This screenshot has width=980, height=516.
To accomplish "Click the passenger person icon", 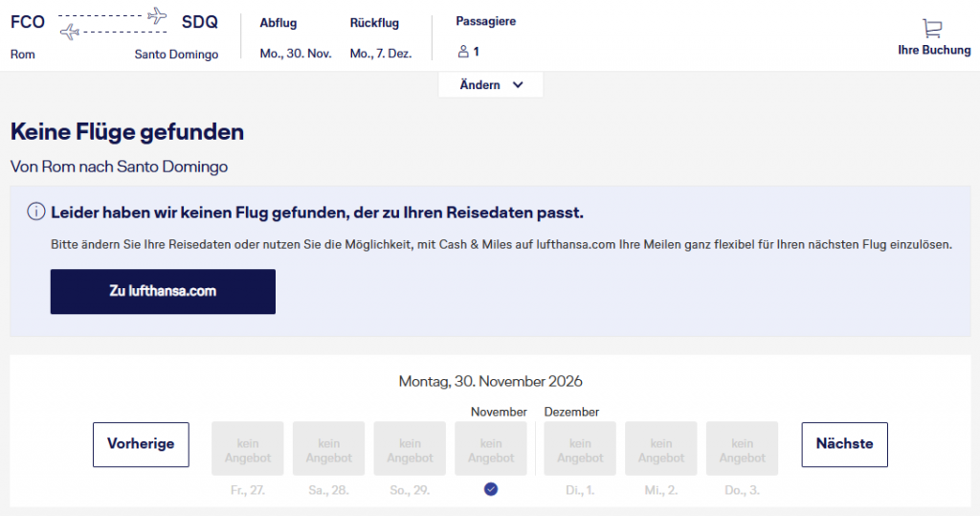I will coord(463,53).
